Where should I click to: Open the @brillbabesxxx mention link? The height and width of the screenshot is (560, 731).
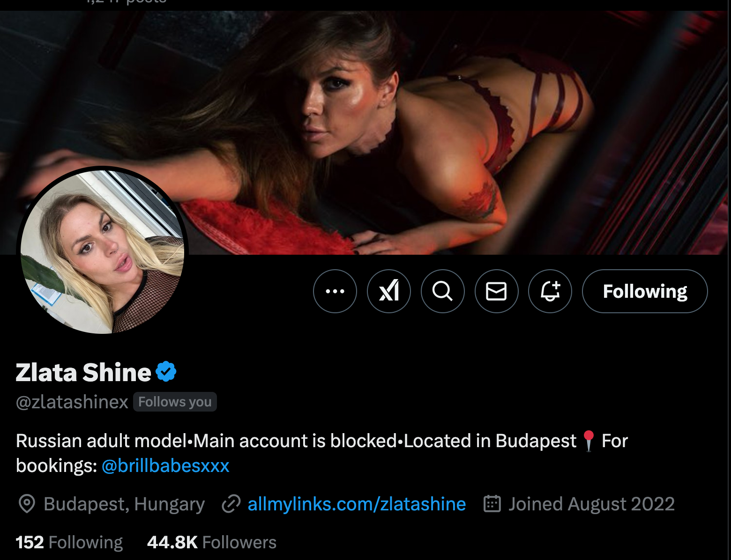(165, 465)
